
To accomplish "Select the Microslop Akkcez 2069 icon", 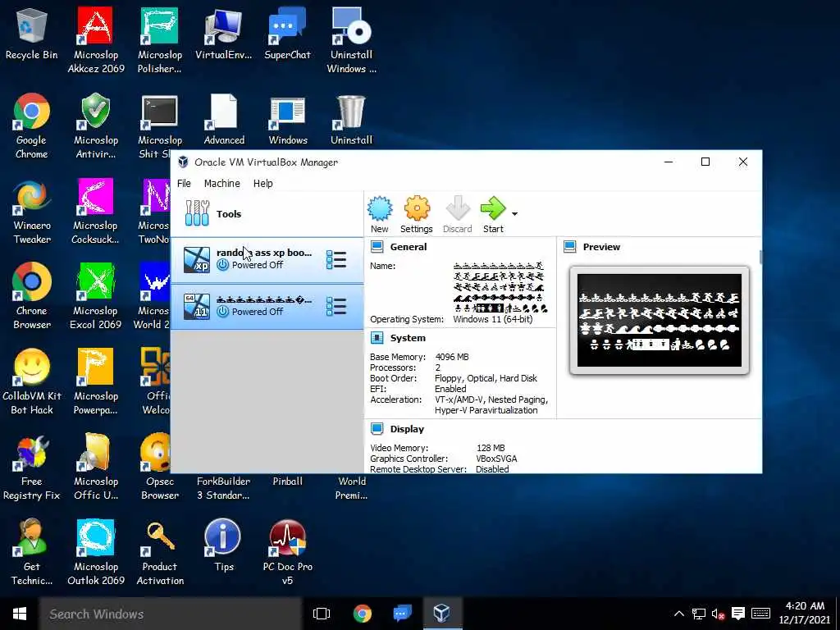I will (96, 40).
